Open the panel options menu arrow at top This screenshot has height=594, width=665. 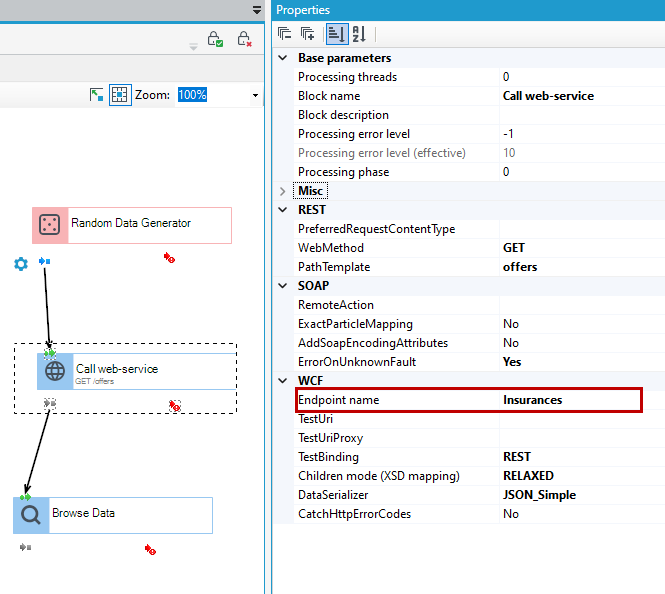(257, 10)
